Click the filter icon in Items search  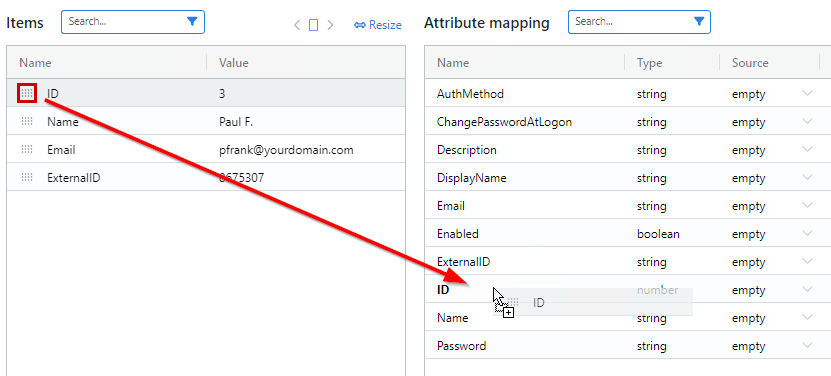click(x=192, y=22)
